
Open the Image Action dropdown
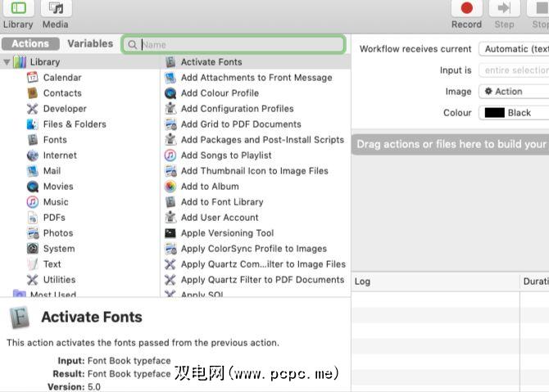click(514, 92)
